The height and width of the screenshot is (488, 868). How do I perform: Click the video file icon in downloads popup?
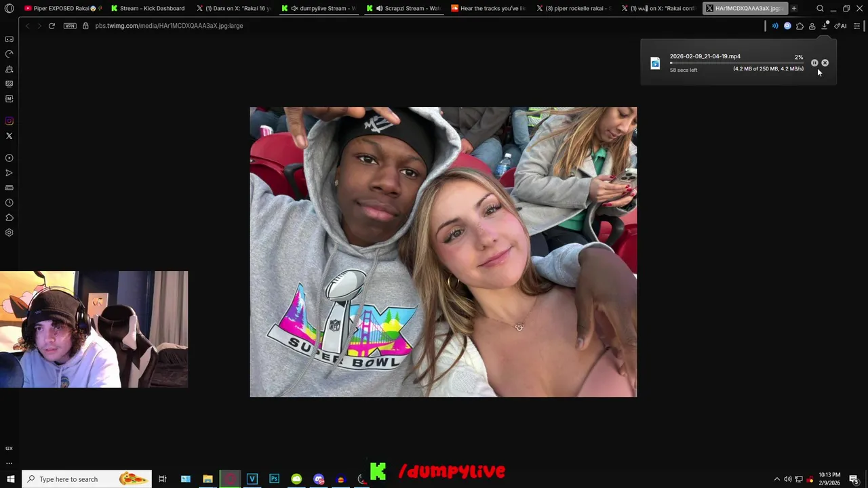(655, 63)
